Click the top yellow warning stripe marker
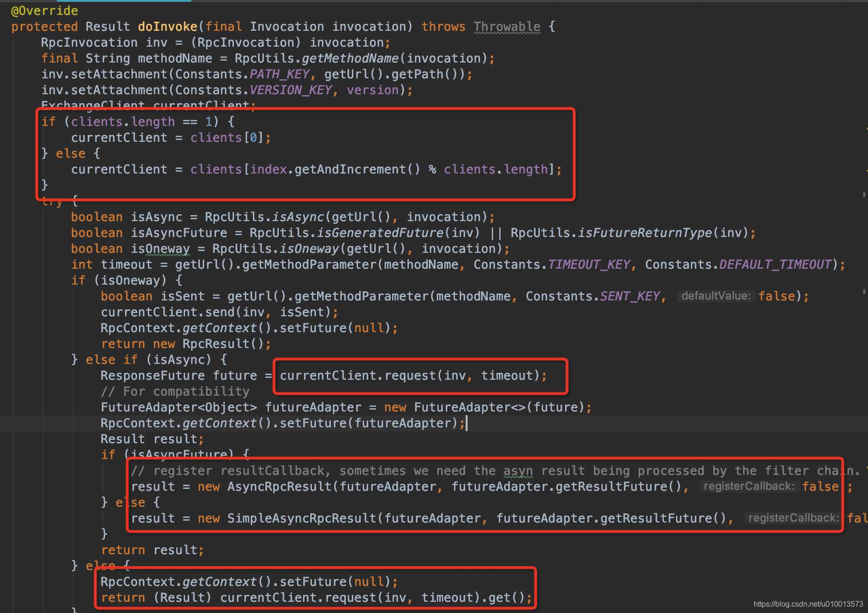Viewport: 868px width, 613px height. (866, 128)
